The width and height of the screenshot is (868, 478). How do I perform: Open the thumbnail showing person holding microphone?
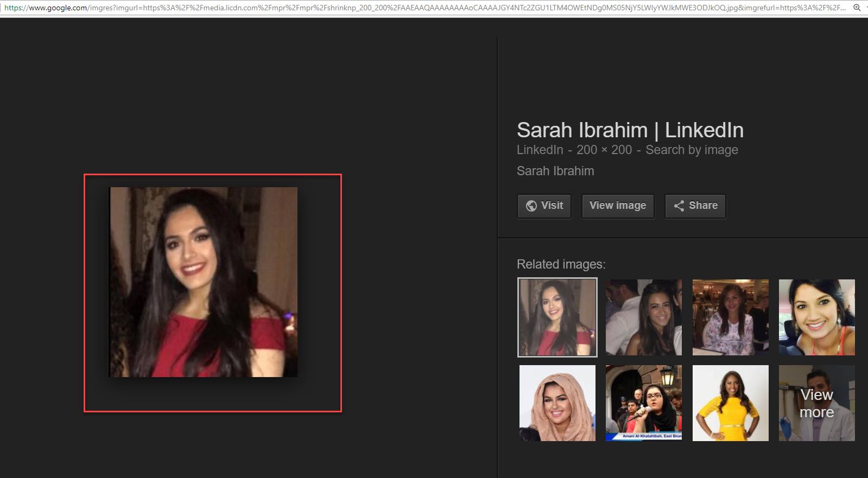(643, 403)
